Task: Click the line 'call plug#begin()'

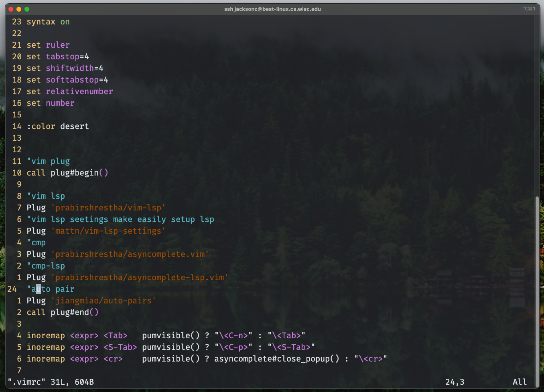Action: [67, 173]
